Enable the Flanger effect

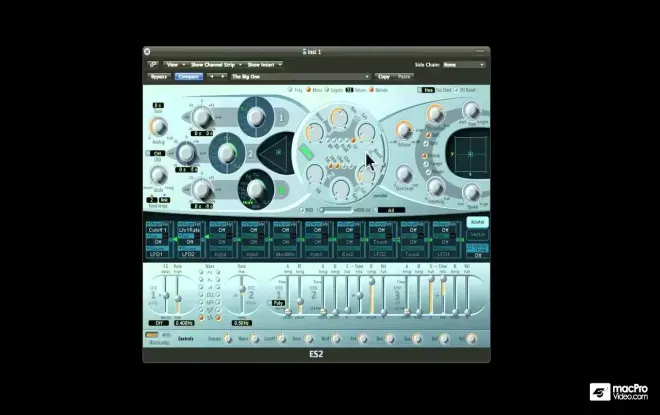coord(426,164)
